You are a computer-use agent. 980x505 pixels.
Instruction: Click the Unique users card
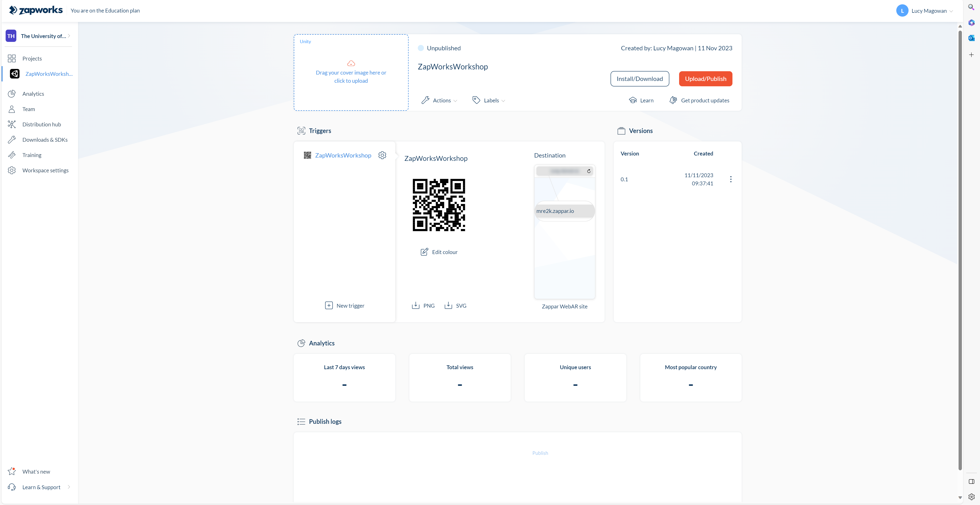575,378
